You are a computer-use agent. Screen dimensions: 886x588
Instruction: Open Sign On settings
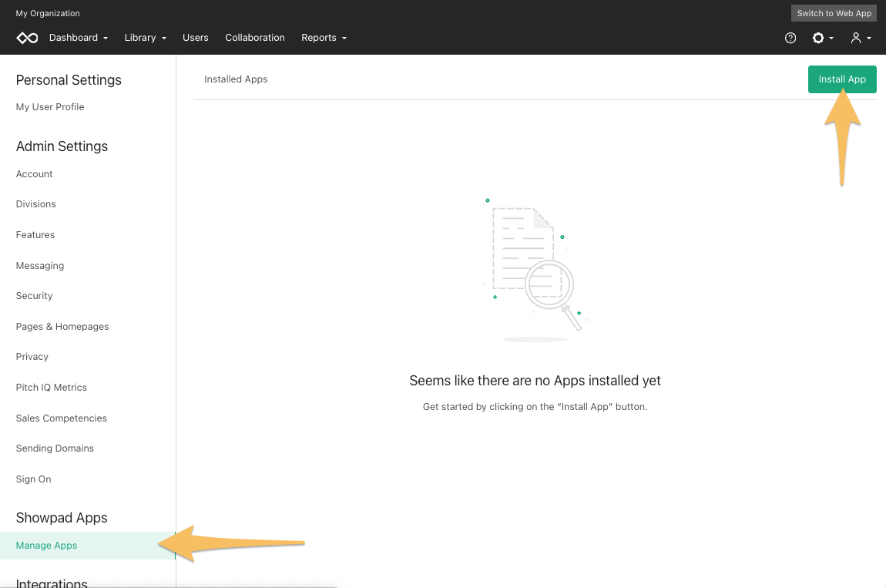point(33,479)
